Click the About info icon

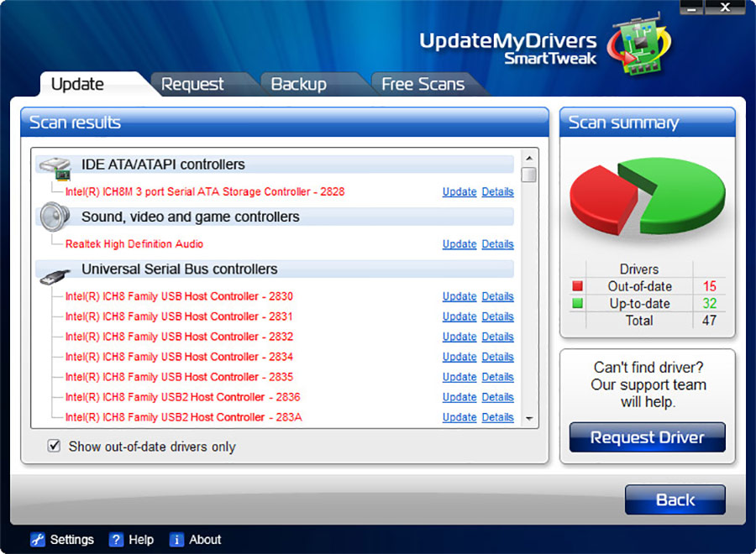[x=176, y=540]
